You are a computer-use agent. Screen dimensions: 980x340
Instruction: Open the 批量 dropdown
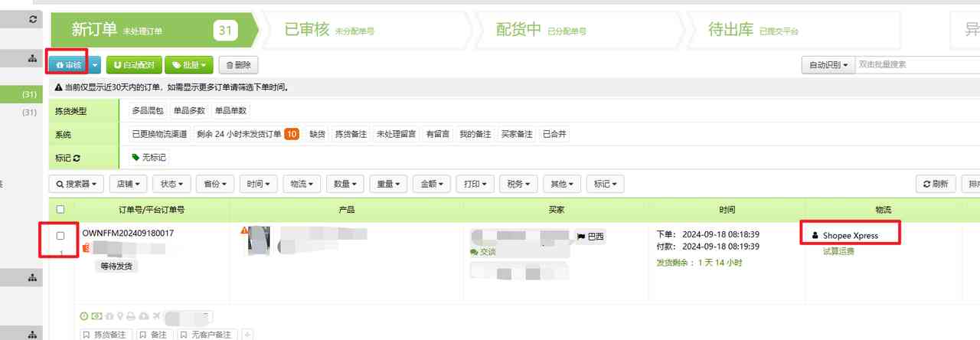[189, 65]
